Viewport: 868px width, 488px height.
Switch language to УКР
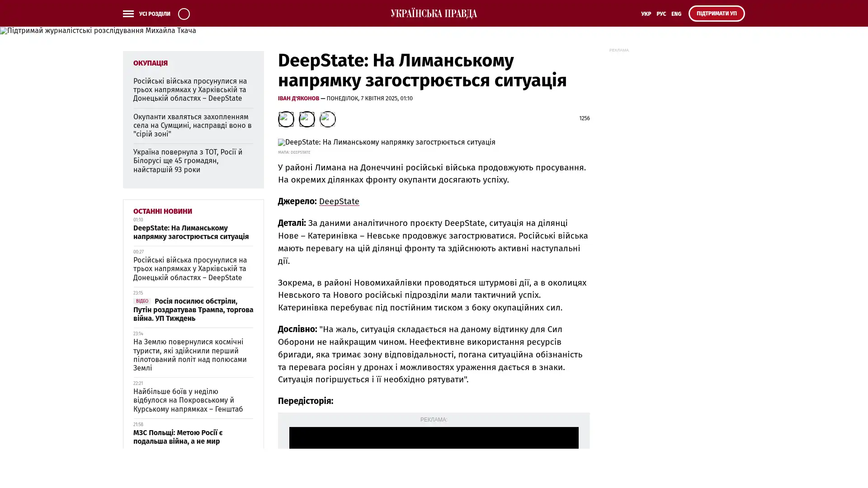coord(646,14)
